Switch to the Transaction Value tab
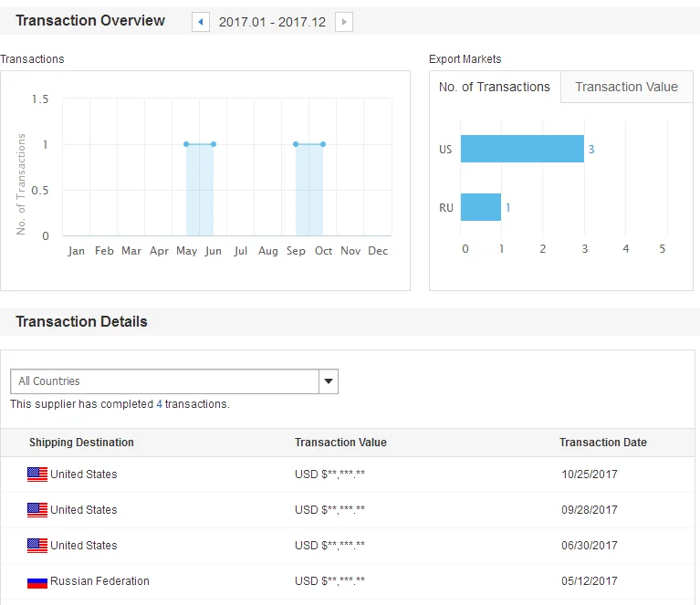 [x=626, y=88]
